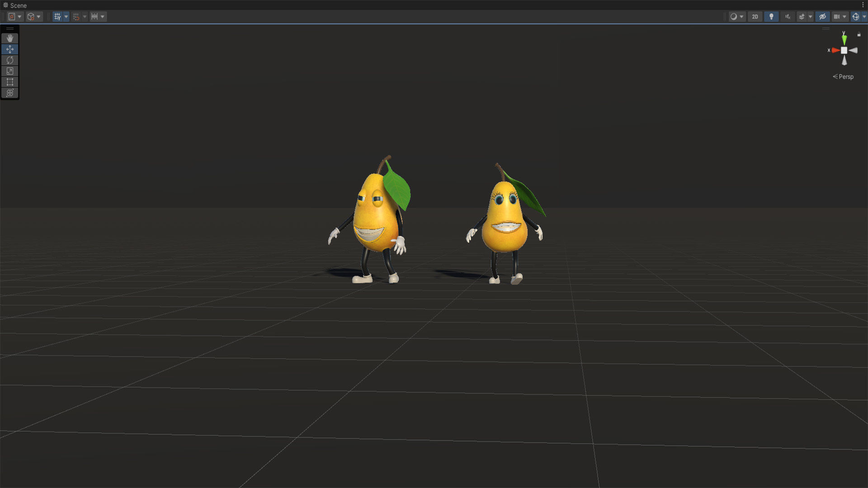The height and width of the screenshot is (488, 868).
Task: Click the red X axis cone
Action: pyautogui.click(x=835, y=50)
